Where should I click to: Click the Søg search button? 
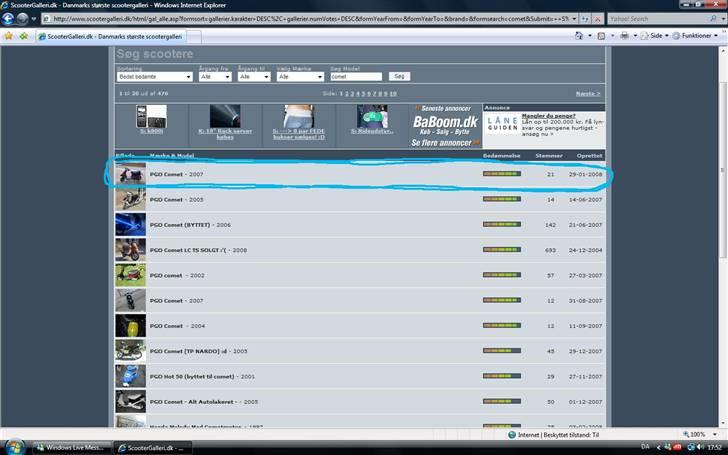[399, 76]
